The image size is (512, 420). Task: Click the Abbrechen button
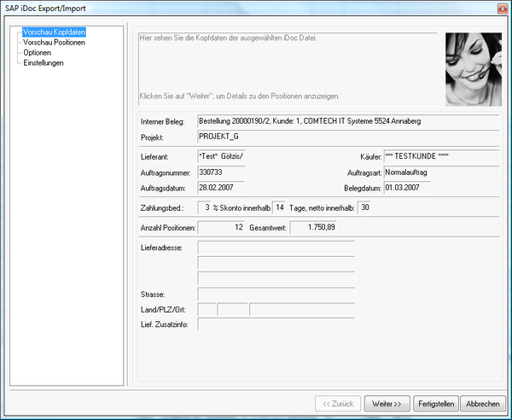coord(483,403)
